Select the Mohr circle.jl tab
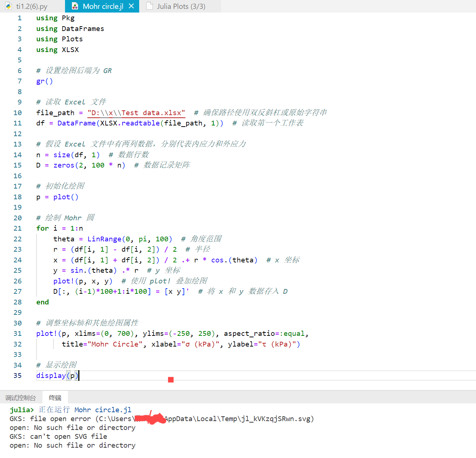The width and height of the screenshot is (476, 458). tap(103, 6)
